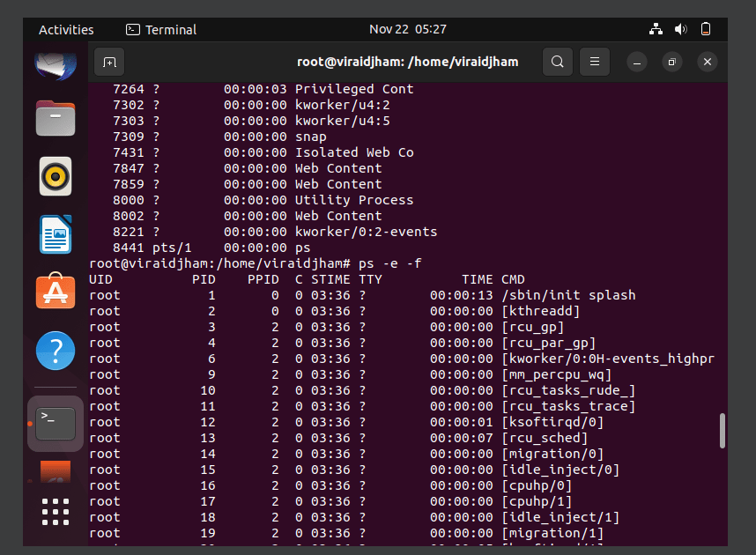Open the date and time calendar
This screenshot has width=756, height=555.
coord(408,29)
